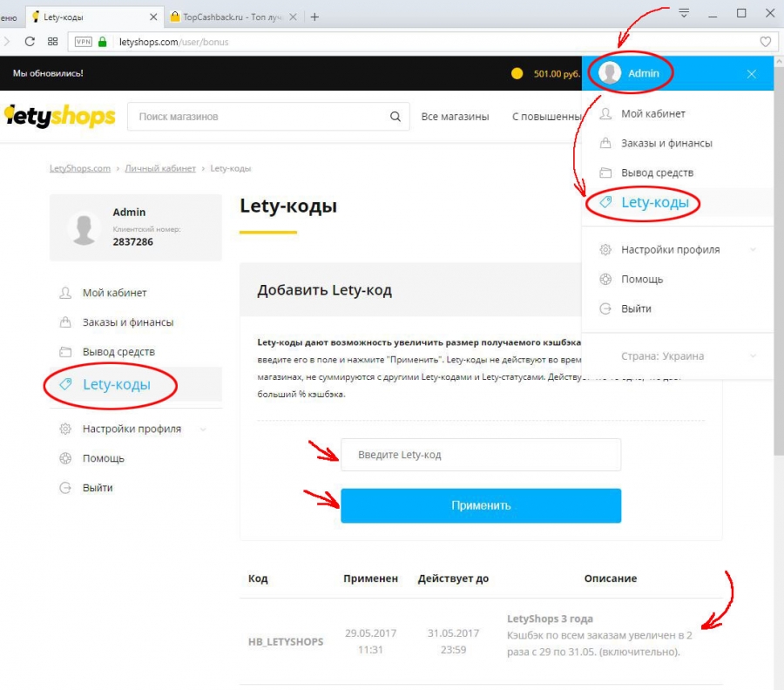Click logout icon in Admin dropdown
Image resolution: width=784 pixels, height=690 pixels.
(x=605, y=308)
